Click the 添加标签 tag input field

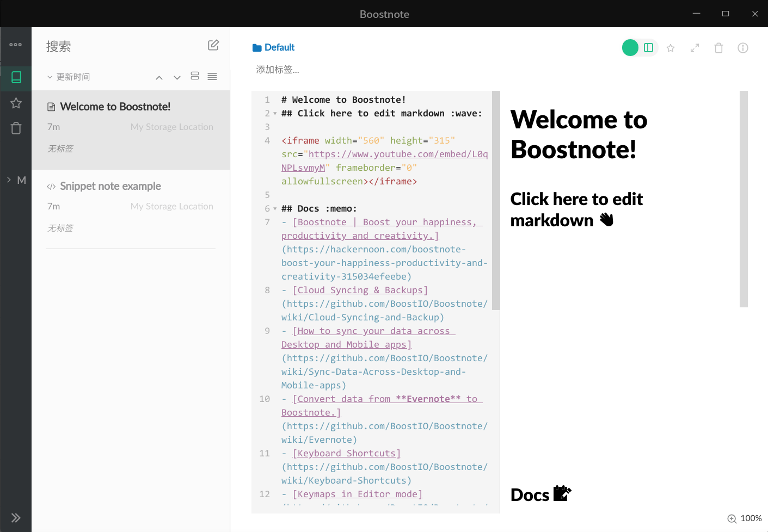(x=278, y=70)
